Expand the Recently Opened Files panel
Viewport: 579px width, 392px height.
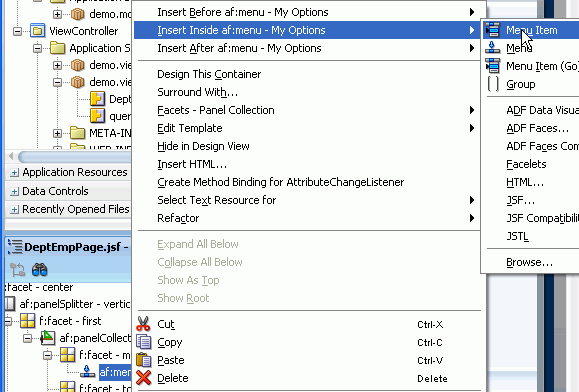tap(14, 210)
